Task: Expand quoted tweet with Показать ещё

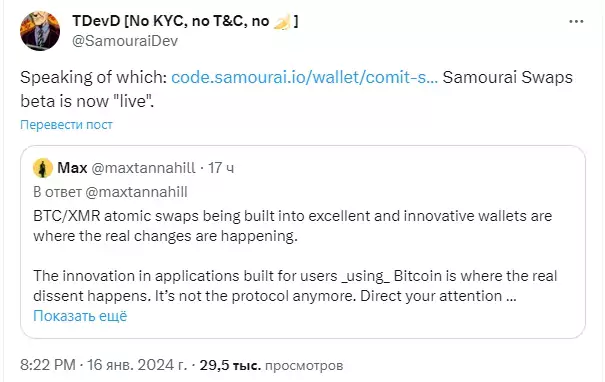Action: tap(80, 316)
